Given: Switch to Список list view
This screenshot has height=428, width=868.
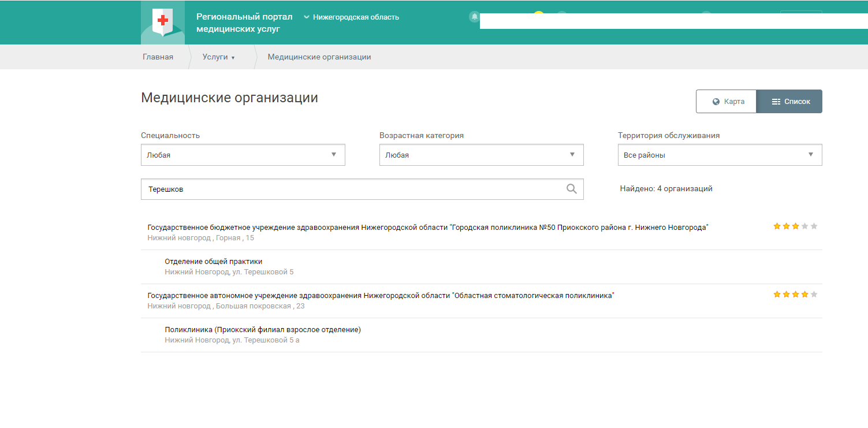Looking at the screenshot, I should pos(789,102).
